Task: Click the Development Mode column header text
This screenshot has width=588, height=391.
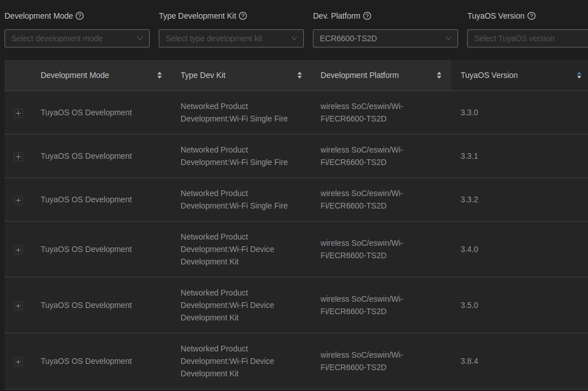Action: tap(75, 75)
